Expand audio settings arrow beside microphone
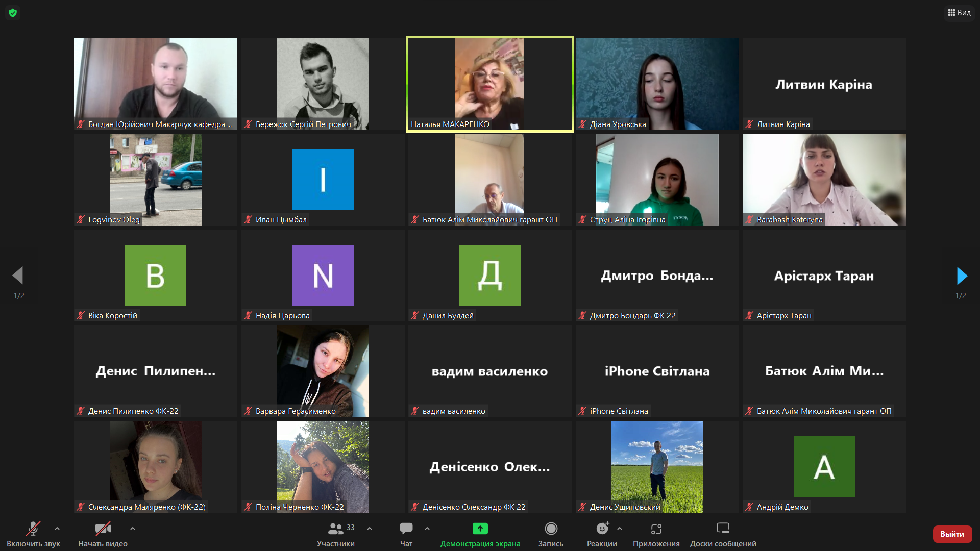Viewport: 980px width, 551px height. click(57, 529)
